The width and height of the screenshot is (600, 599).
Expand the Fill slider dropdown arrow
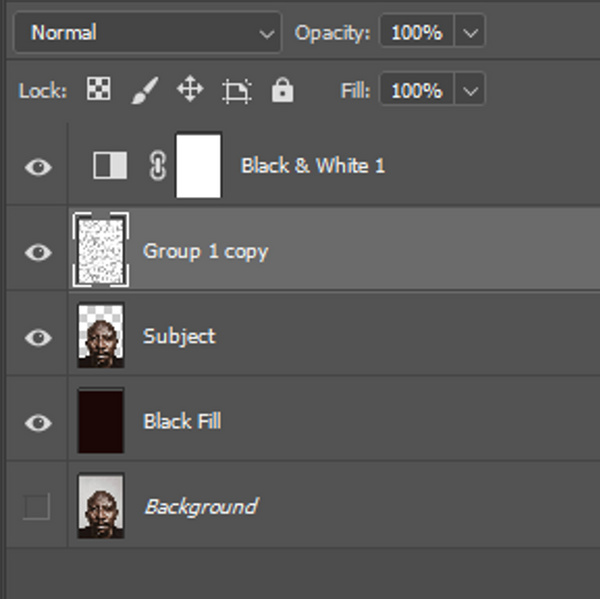point(471,91)
